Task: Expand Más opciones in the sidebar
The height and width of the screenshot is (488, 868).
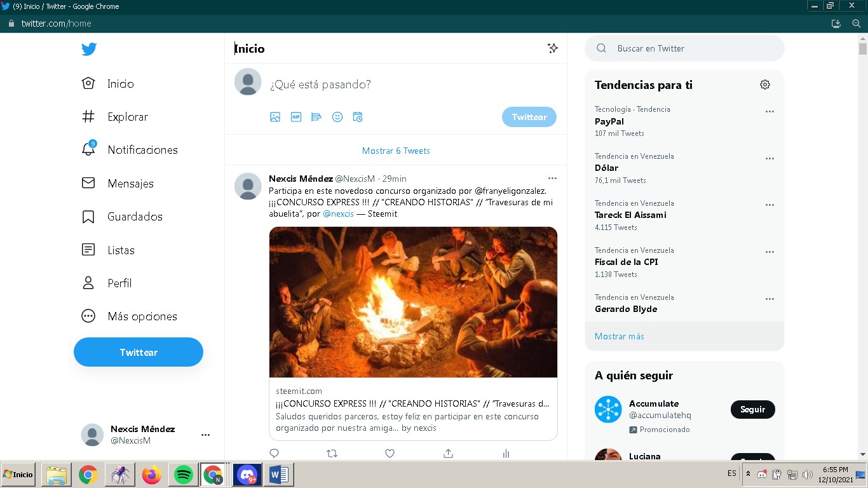Action: click(130, 316)
